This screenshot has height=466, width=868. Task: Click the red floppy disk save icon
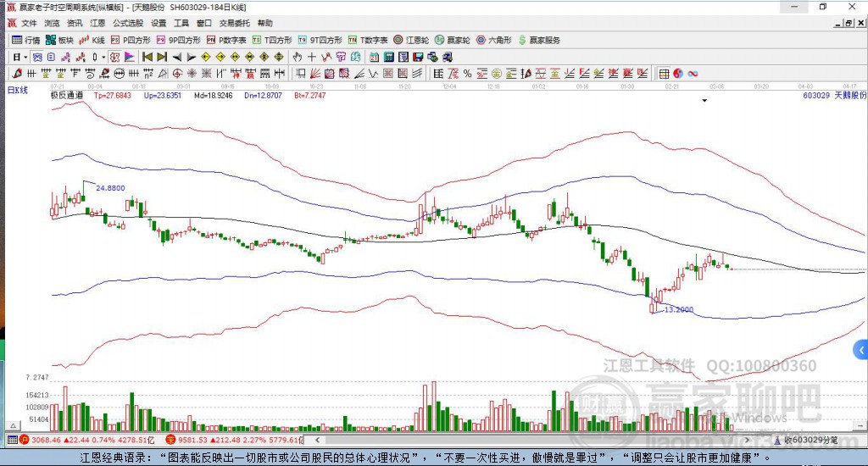(418, 57)
